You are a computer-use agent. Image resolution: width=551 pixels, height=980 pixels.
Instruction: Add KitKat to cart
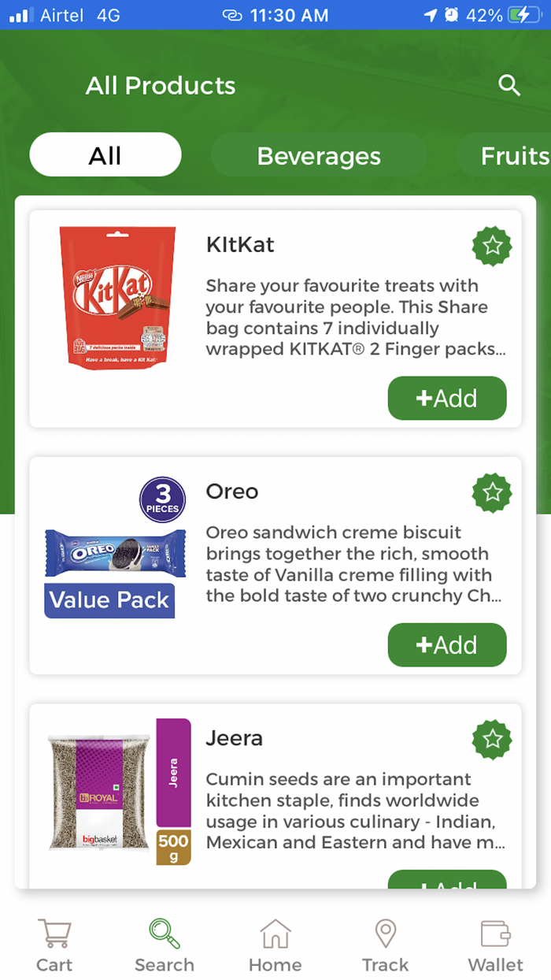click(x=446, y=398)
